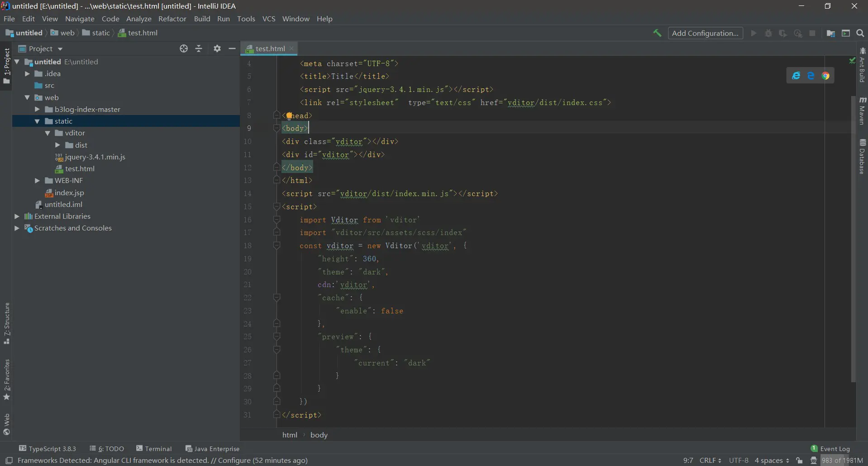The image size is (868, 466).
Task: Close the test.html editor tab
Action: pos(291,48)
